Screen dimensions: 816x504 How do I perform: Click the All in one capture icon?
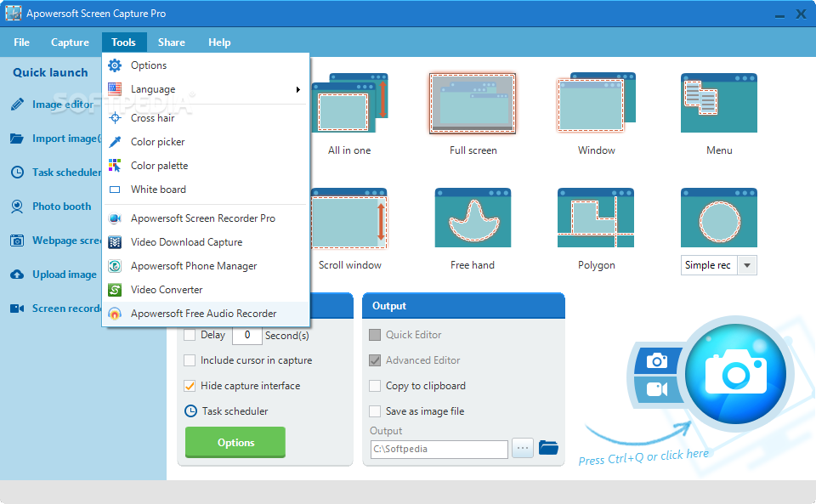click(x=349, y=103)
